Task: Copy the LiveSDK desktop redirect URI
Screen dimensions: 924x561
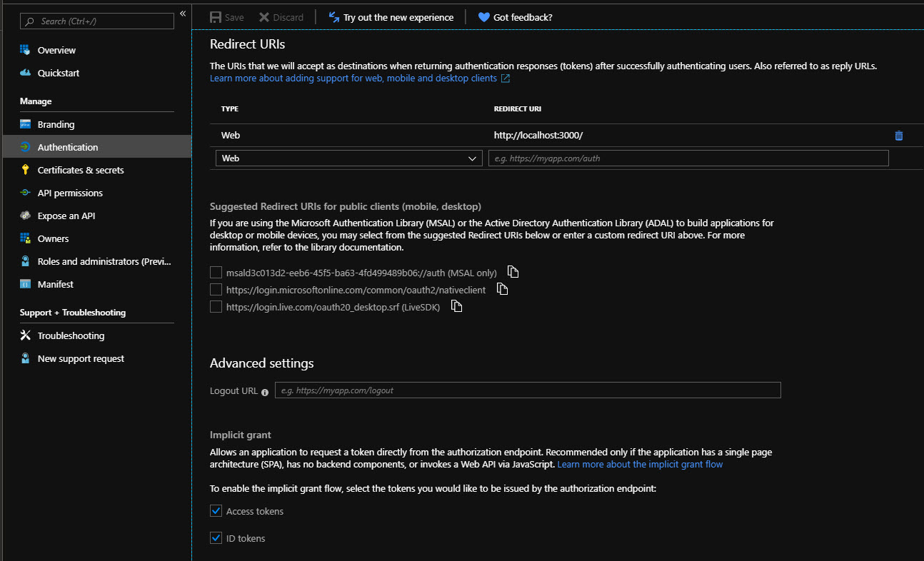Action: pos(457,307)
